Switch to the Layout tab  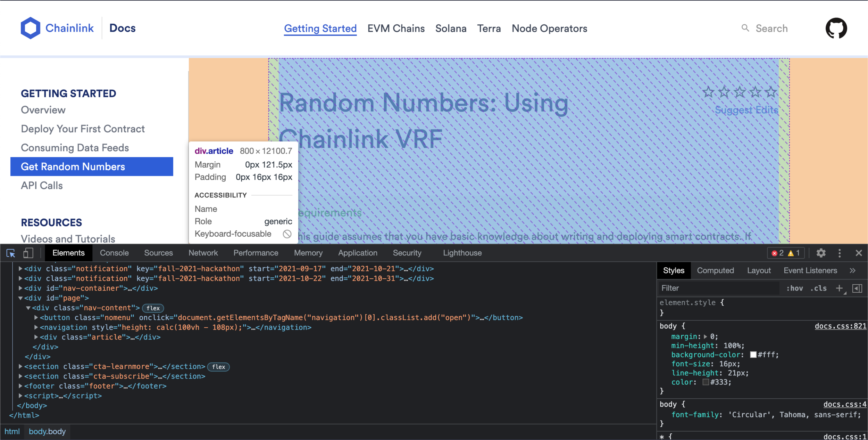coord(759,270)
